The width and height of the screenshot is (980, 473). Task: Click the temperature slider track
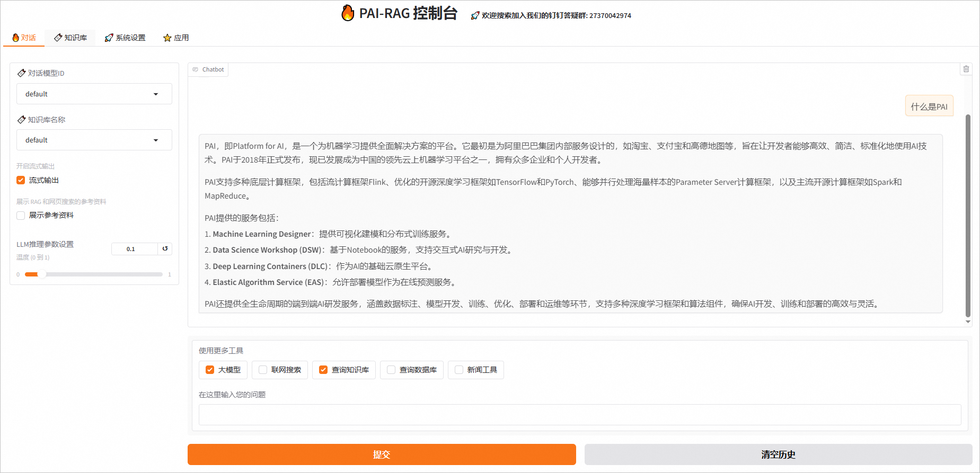point(94,274)
